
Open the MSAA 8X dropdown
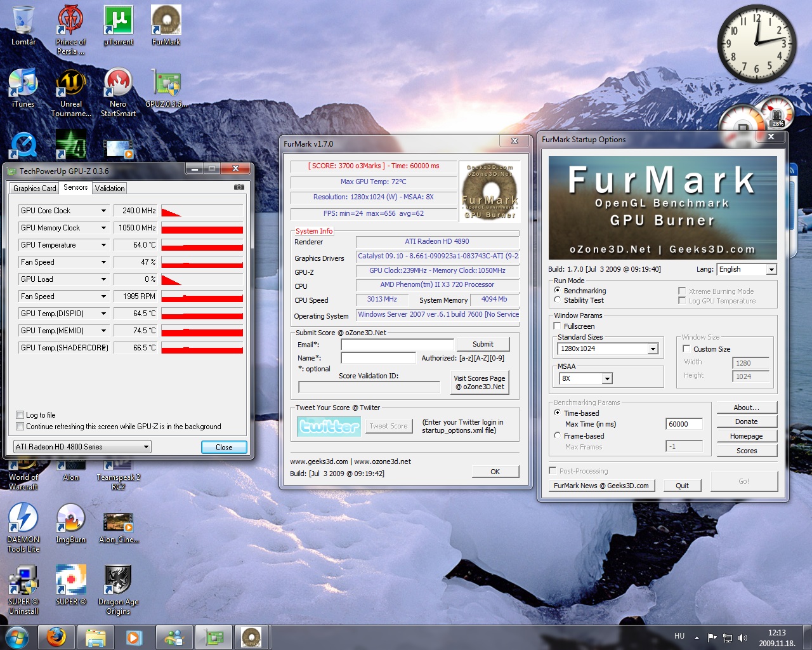[586, 378]
